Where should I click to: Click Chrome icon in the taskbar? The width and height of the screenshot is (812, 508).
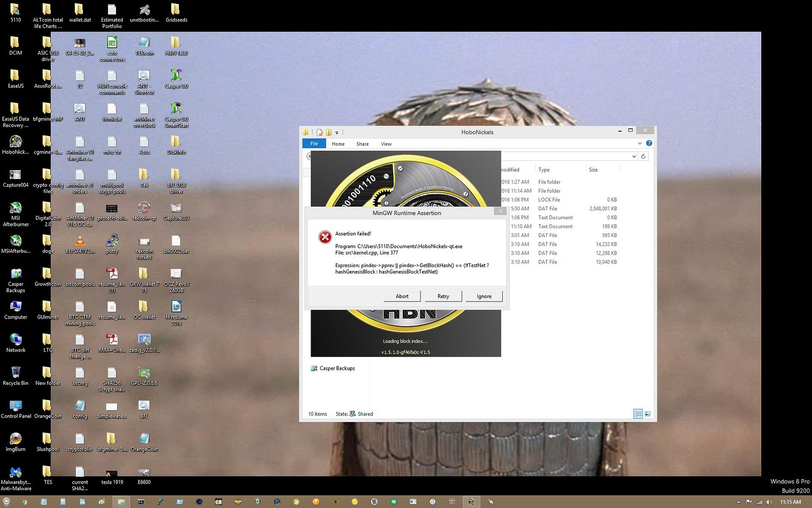tap(24, 502)
